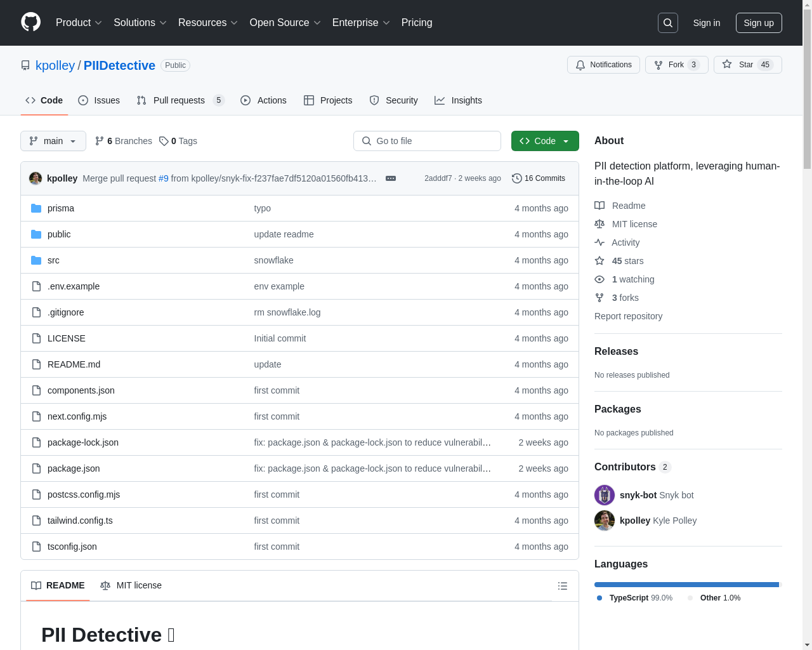Select the MIT license tab below files
This screenshot has width=812, height=650.
131,585
